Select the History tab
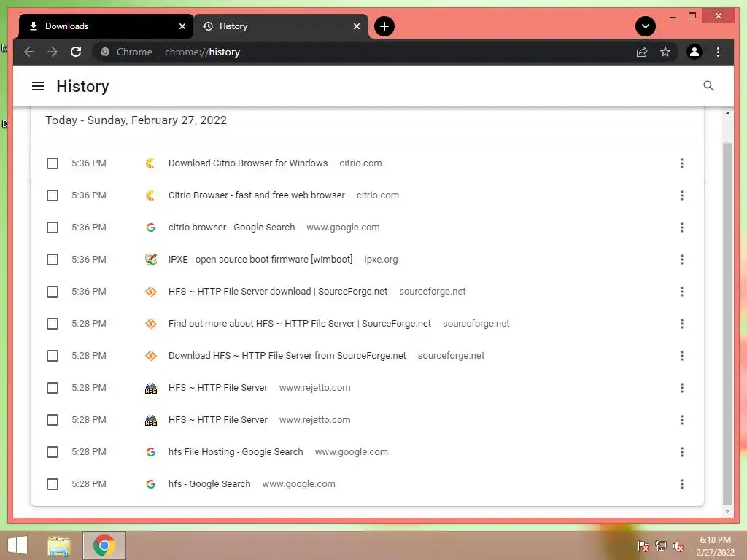 pos(281,26)
